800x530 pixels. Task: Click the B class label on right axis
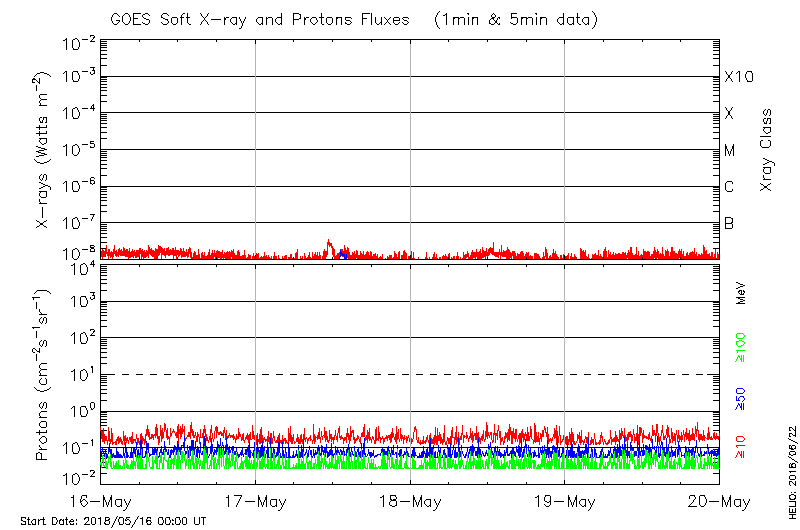[x=730, y=223]
